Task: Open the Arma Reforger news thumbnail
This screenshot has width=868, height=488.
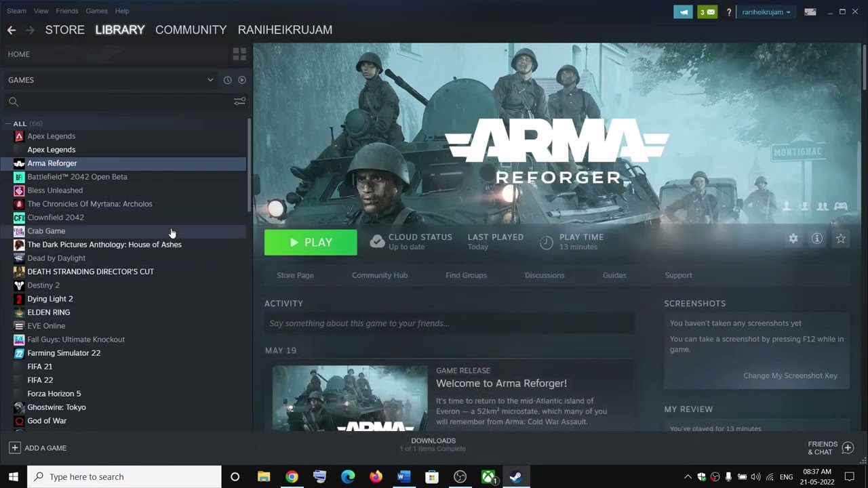Action: click(350, 398)
